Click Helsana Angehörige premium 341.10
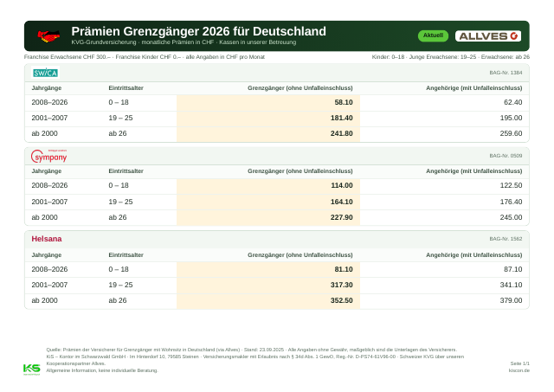 (511, 285)
